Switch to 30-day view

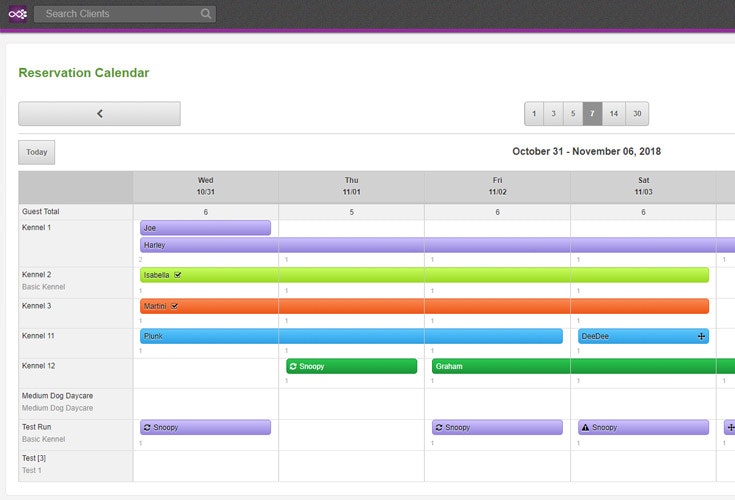pos(637,113)
